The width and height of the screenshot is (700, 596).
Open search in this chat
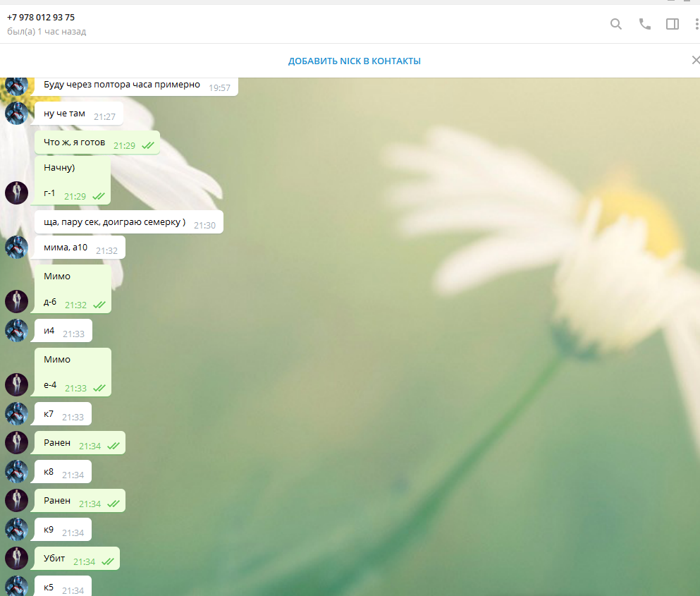pyautogui.click(x=615, y=24)
